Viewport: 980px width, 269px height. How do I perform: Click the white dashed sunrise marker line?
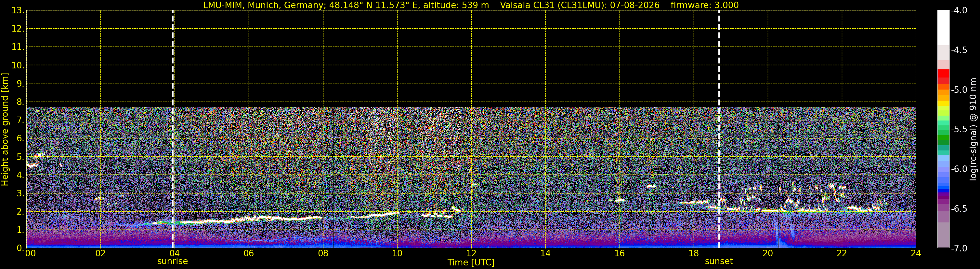click(173, 129)
